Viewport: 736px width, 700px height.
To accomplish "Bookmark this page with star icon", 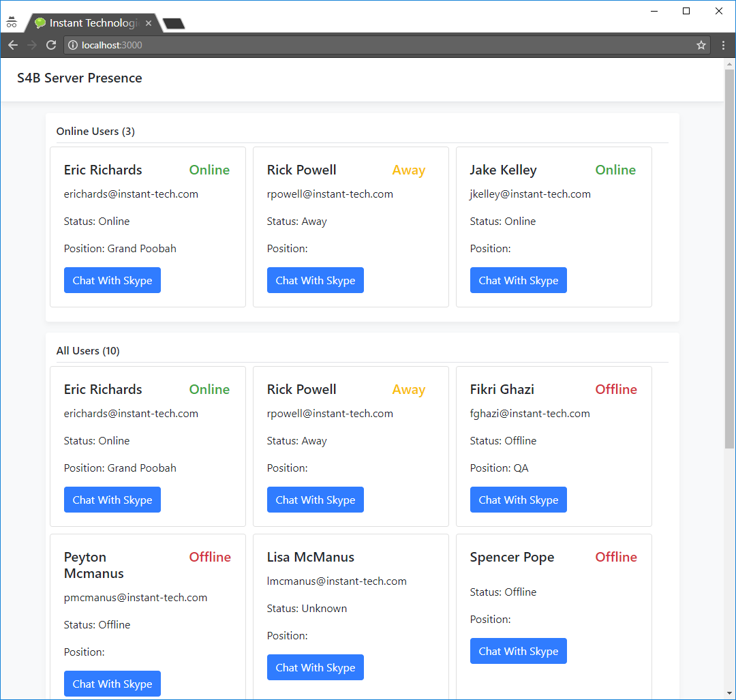I will coord(701,45).
